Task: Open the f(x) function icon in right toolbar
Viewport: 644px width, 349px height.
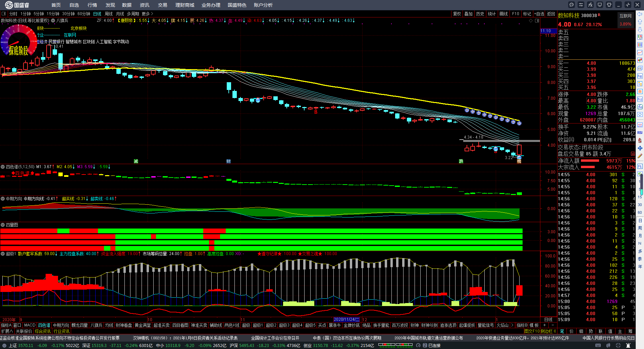Action: [640, 107]
